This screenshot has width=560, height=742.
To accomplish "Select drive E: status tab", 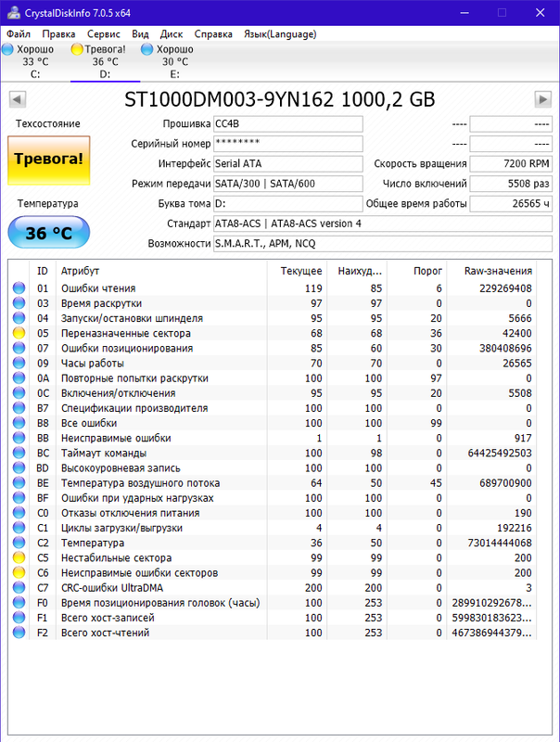I will tap(174, 61).
